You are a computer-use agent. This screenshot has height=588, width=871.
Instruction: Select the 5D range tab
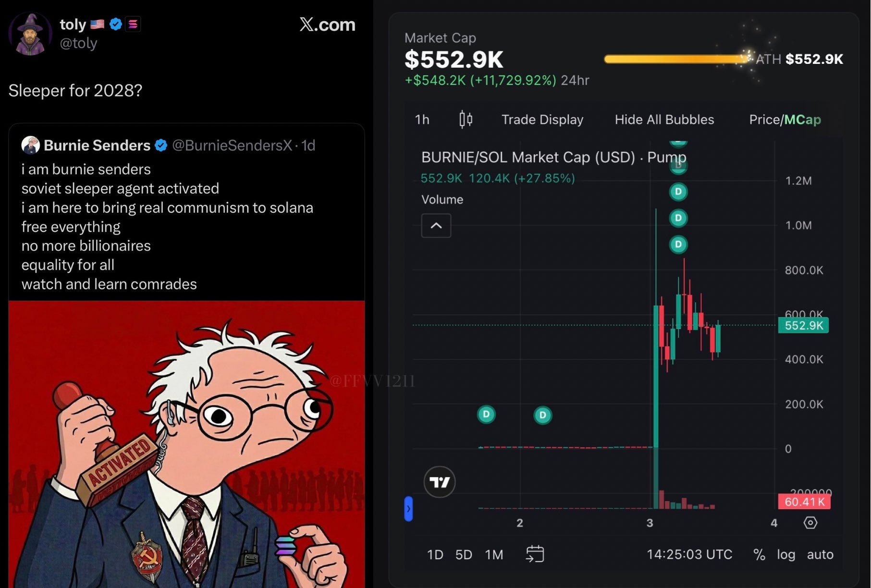464,555
